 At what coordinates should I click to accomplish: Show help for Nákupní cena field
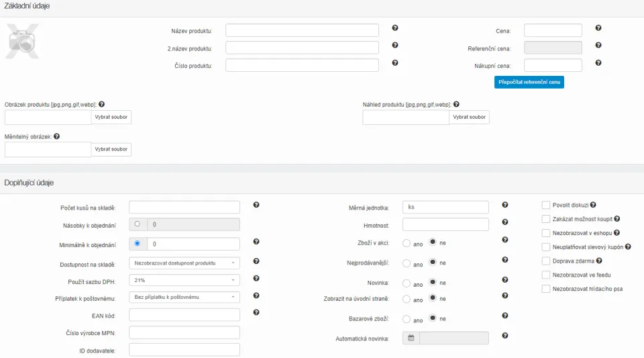pyautogui.click(x=598, y=63)
